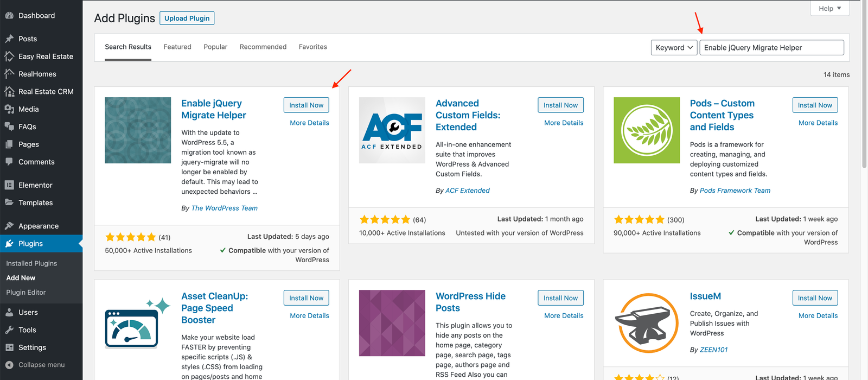This screenshot has height=380, width=868.
Task: Open the Keyword search type dropdown
Action: 674,48
